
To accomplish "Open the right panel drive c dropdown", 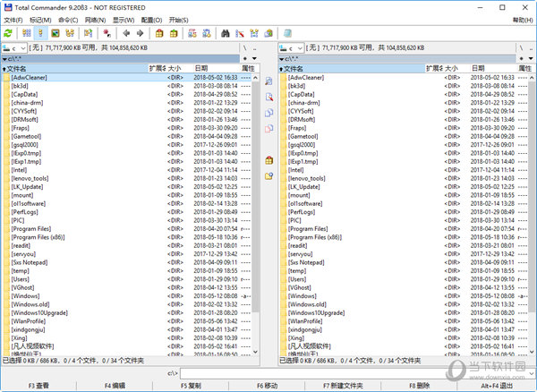I will click(x=291, y=48).
